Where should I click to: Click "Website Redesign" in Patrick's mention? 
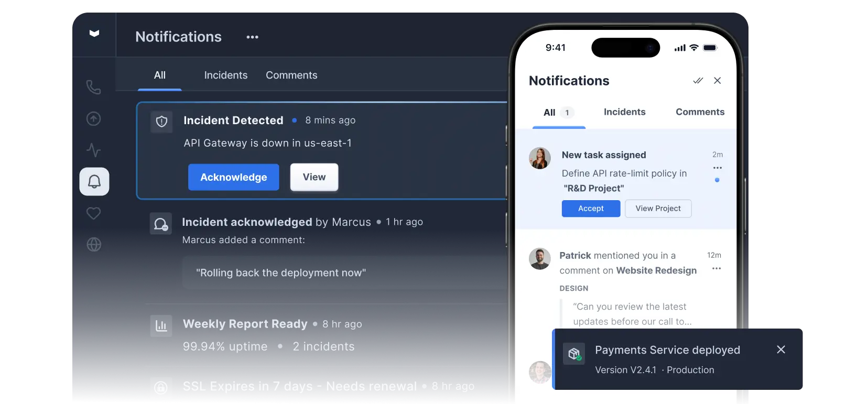click(x=656, y=271)
